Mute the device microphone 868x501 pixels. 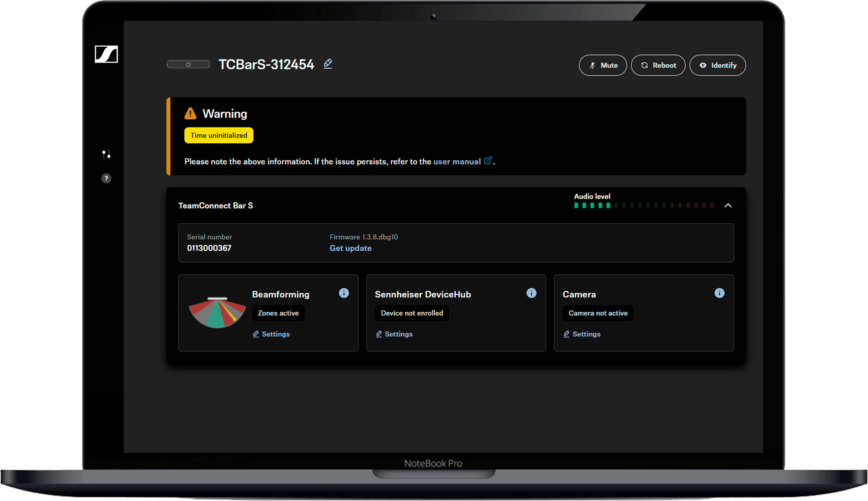point(603,66)
